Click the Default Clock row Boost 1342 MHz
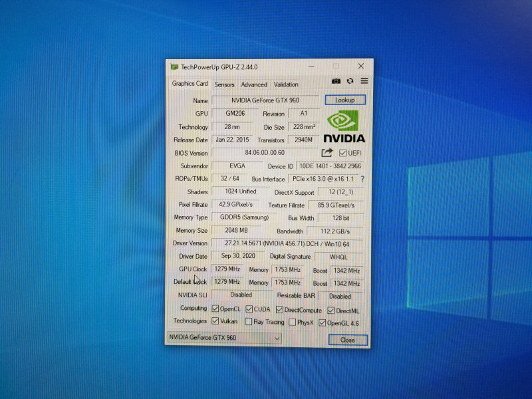The width and height of the screenshot is (532, 399). click(346, 283)
